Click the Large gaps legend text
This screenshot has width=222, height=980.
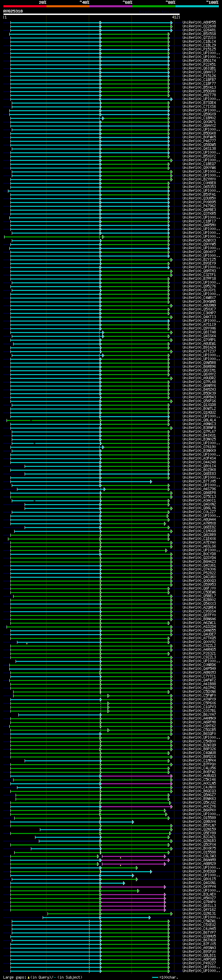pyautogui.click(x=43, y=977)
